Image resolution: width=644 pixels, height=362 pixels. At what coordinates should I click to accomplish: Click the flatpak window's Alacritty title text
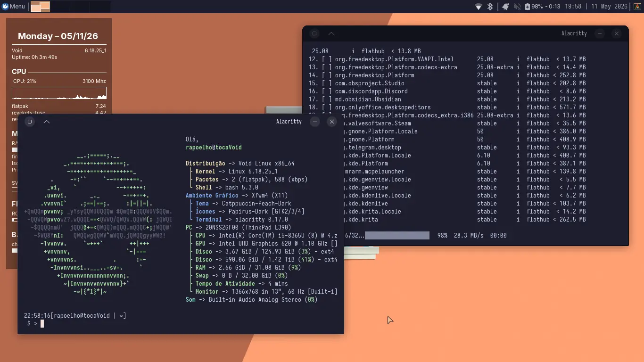[574, 33]
